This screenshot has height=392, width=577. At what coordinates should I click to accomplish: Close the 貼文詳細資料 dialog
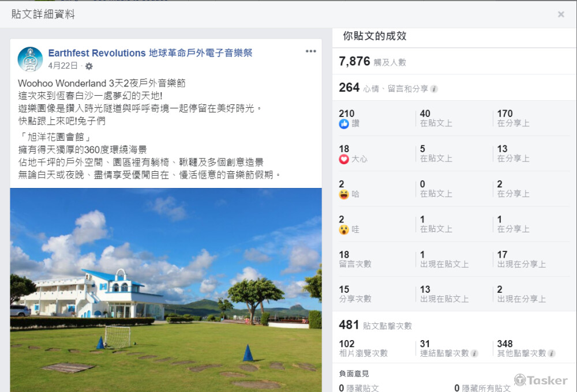(x=561, y=14)
